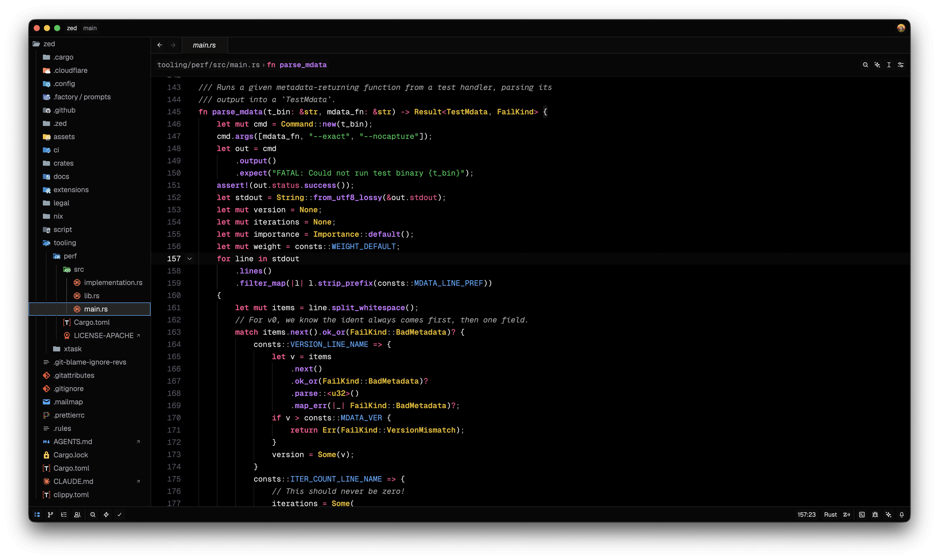Open editor controls sliders icon
Viewport: 939px width, 560px height.
900,65
